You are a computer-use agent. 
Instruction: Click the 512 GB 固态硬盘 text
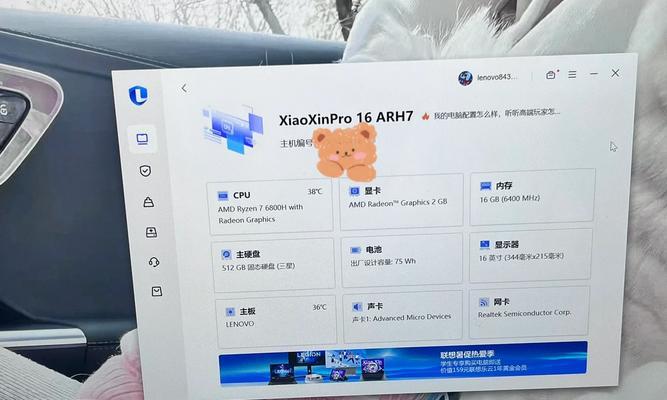pos(258,267)
